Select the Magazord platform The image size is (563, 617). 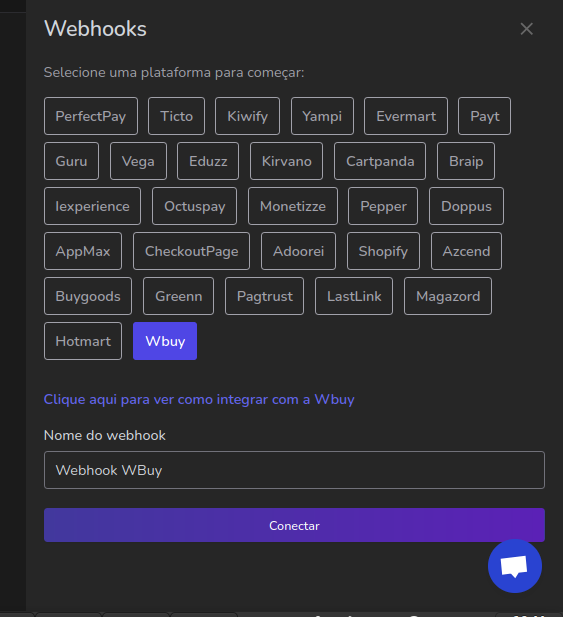[x=448, y=296]
